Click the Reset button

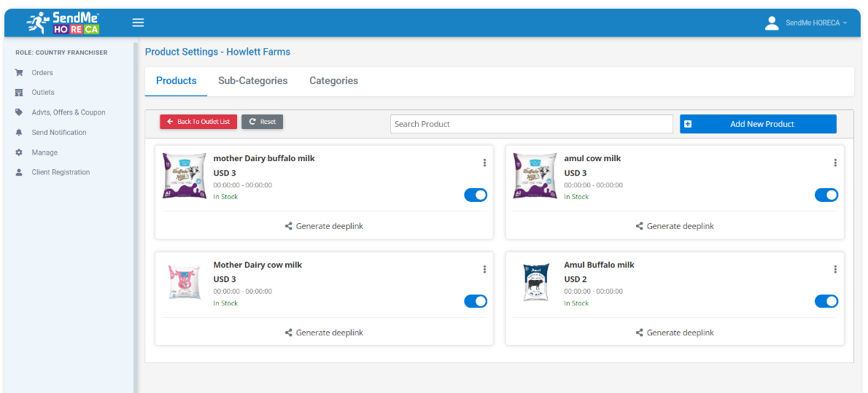point(263,122)
